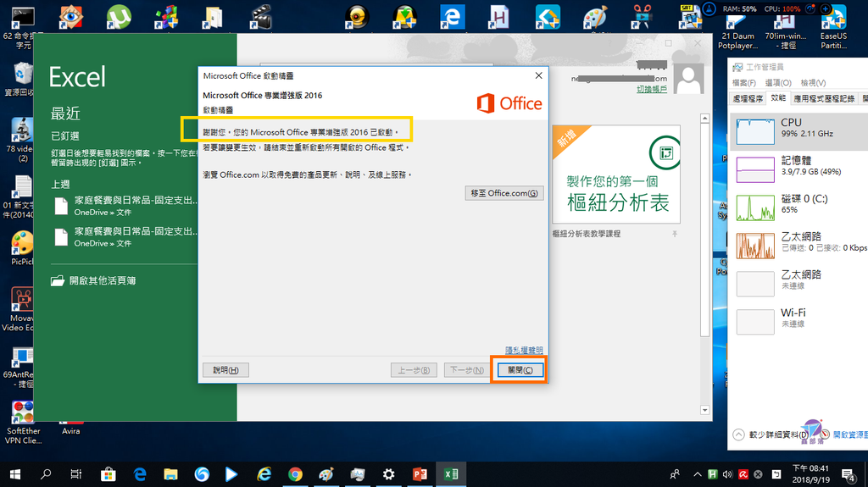
Task: Click volume speaker icon in tray
Action: (x=727, y=474)
